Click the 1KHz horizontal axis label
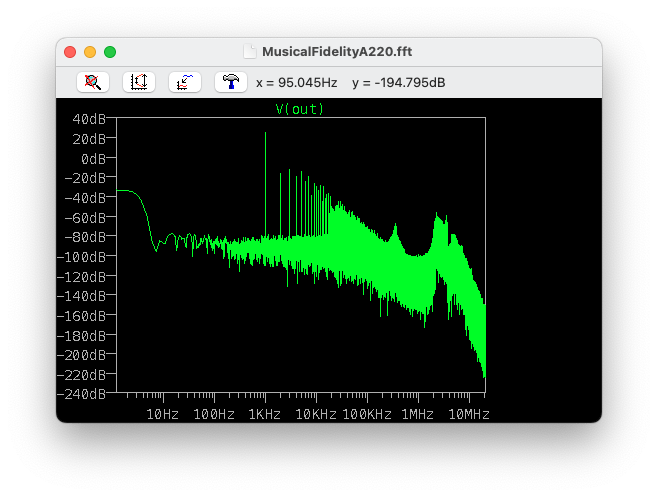 (264, 415)
